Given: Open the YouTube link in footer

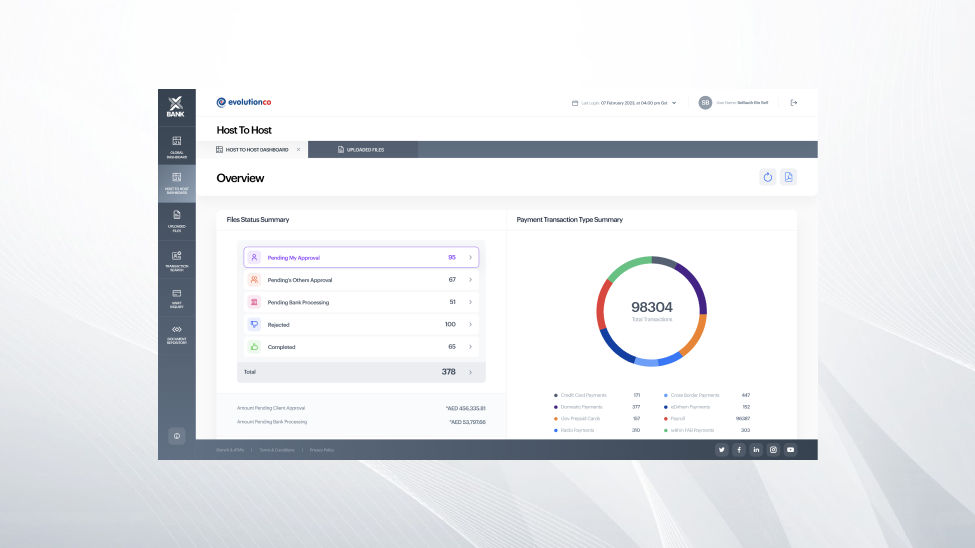Looking at the screenshot, I should (790, 450).
